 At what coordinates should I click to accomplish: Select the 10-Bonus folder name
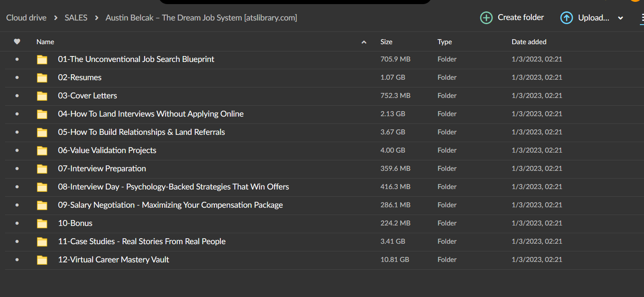click(x=75, y=223)
